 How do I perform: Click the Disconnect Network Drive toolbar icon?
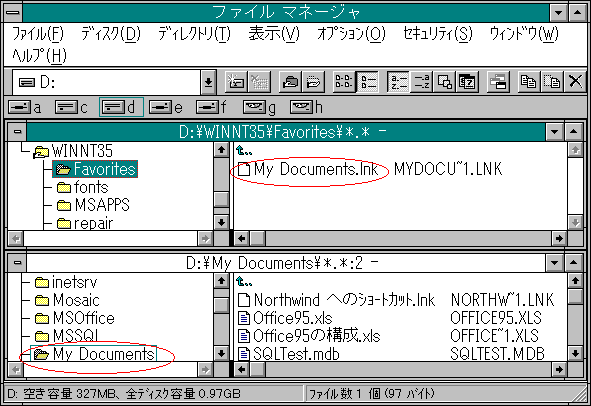260,81
